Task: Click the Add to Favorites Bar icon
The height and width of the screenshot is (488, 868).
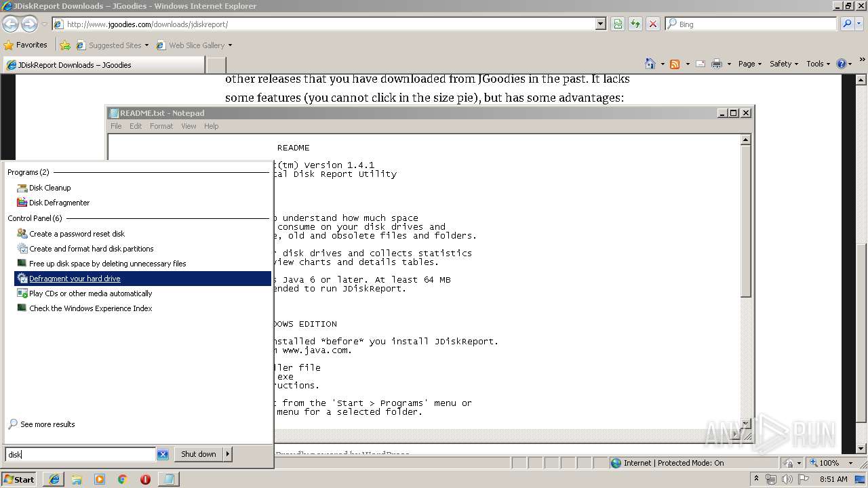Action: pos(65,45)
